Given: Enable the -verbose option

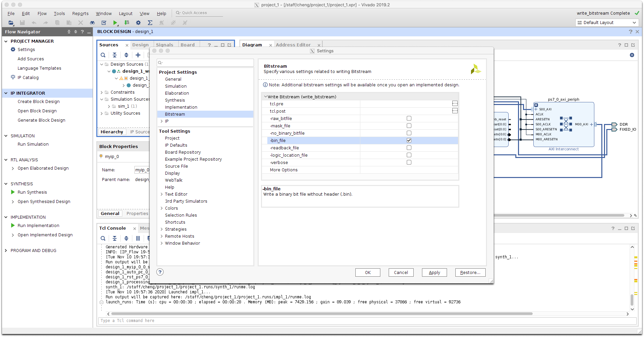Looking at the screenshot, I should [x=409, y=162].
